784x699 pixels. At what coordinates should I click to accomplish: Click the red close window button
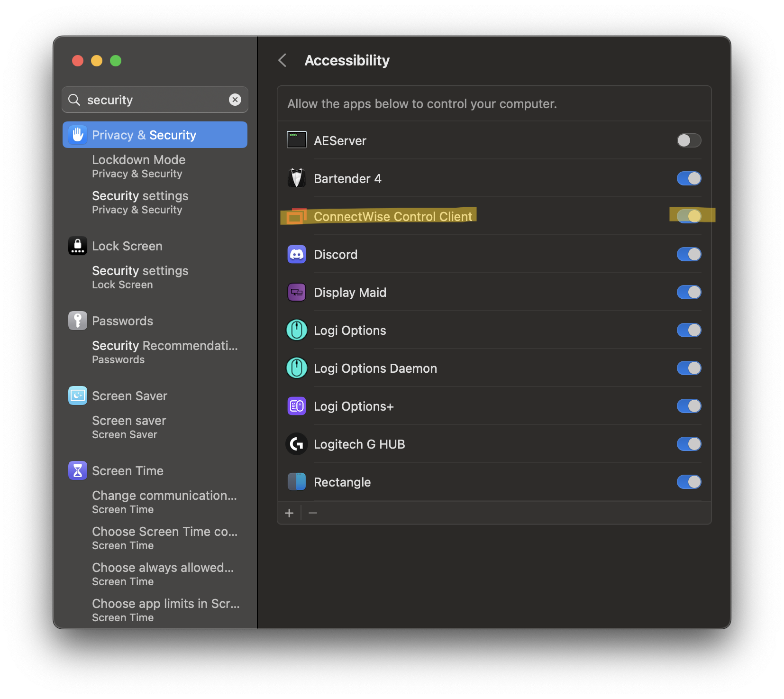point(78,61)
